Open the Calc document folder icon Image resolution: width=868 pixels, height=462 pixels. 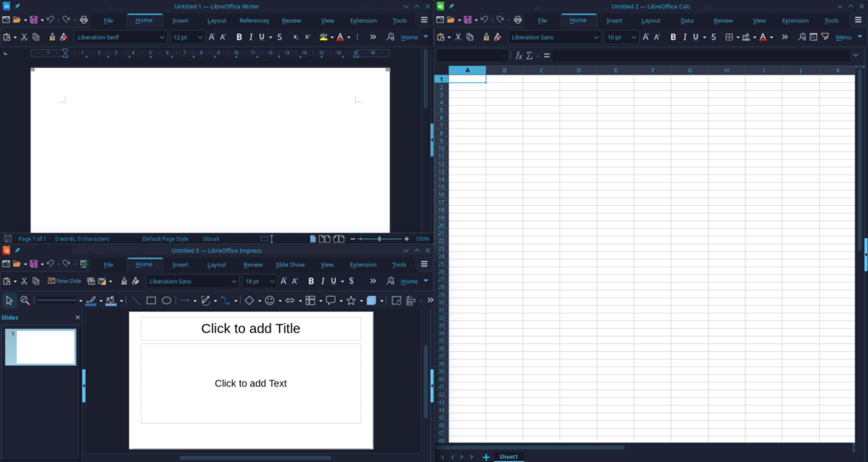click(451, 19)
